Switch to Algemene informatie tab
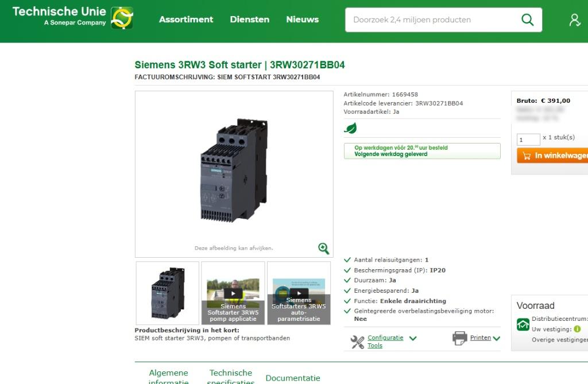This screenshot has width=588, height=384. tap(168, 377)
